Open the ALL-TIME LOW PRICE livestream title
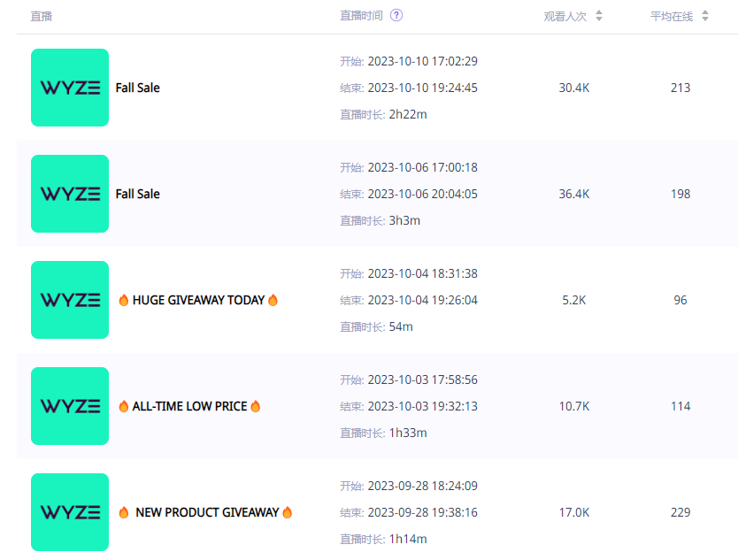The width and height of the screenshot is (738, 560). coord(189,406)
